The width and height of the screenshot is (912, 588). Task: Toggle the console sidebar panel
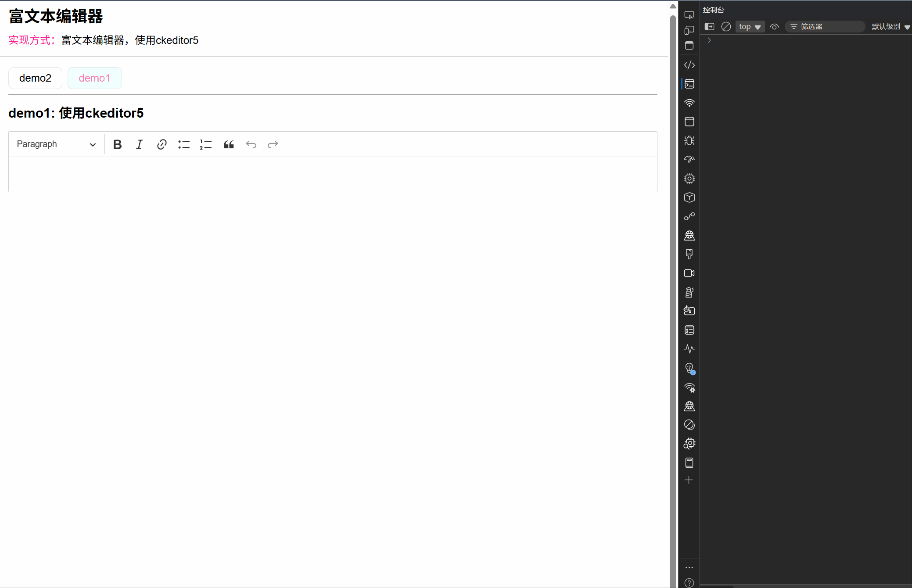click(x=709, y=27)
